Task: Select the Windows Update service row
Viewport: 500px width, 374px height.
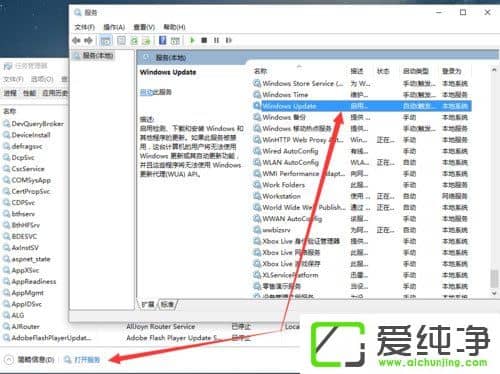Action: pyautogui.click(x=362, y=106)
